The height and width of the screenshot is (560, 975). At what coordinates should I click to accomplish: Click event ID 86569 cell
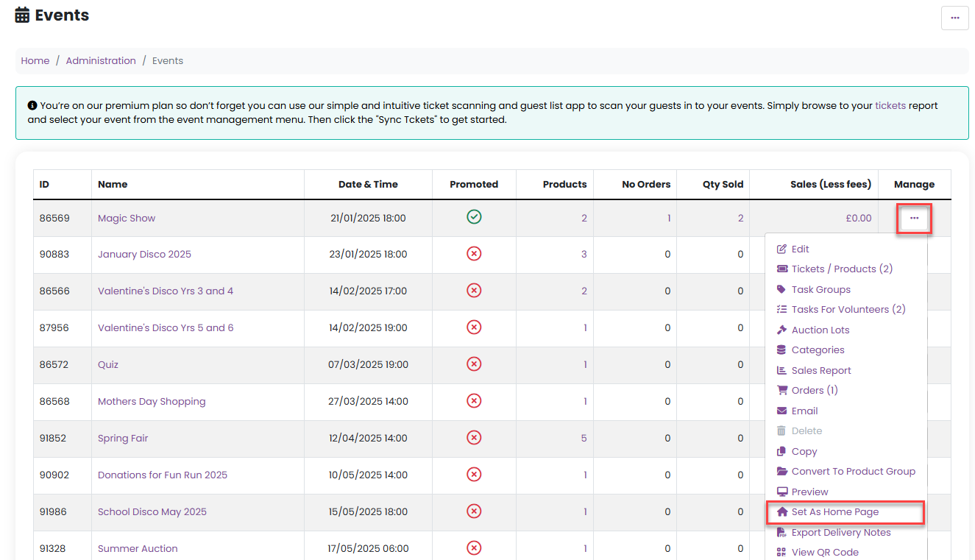(63, 218)
